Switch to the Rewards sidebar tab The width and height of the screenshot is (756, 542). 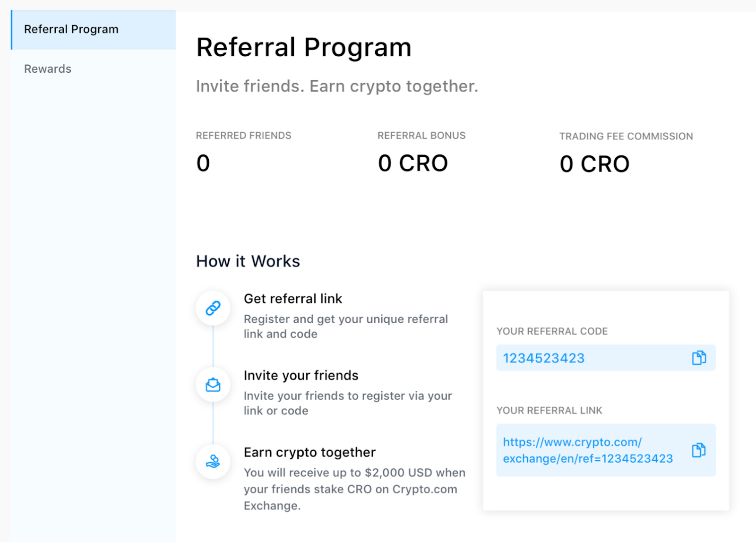[x=48, y=69]
